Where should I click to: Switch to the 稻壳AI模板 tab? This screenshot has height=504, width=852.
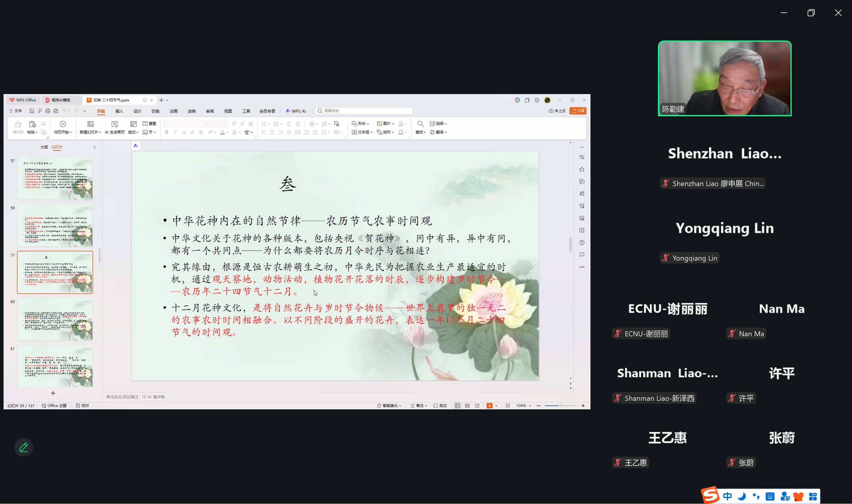61,100
